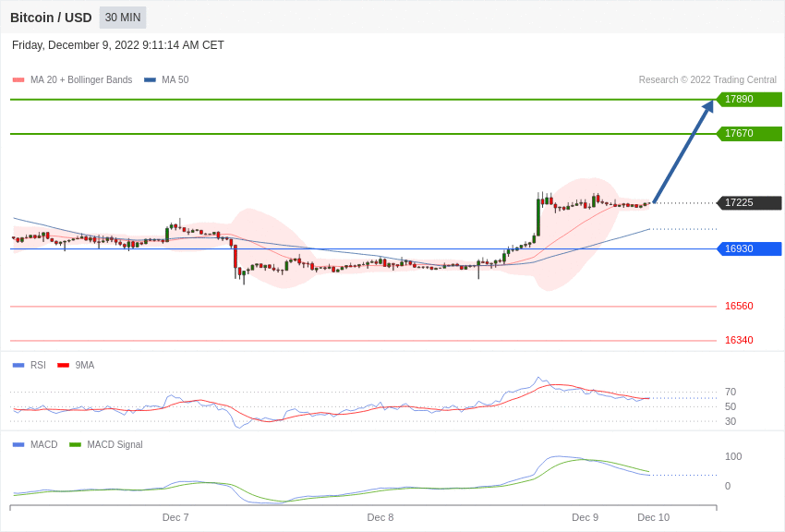The image size is (785, 532).
Task: Click the MACD 100 axis value
Action: (x=733, y=456)
